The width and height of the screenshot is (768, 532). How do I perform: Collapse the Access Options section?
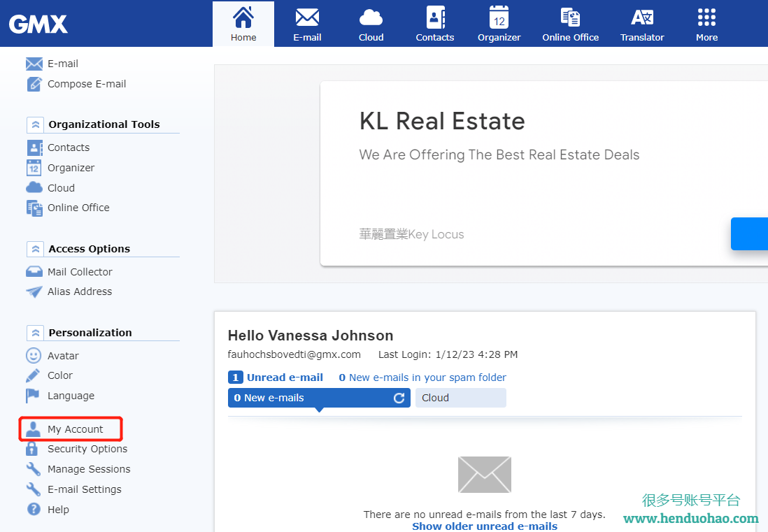(x=35, y=249)
